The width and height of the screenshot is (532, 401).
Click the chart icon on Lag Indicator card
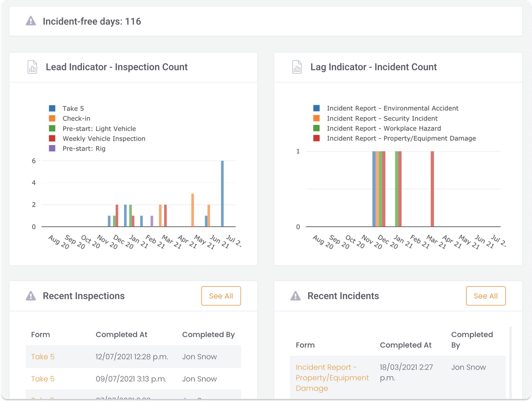pos(297,67)
